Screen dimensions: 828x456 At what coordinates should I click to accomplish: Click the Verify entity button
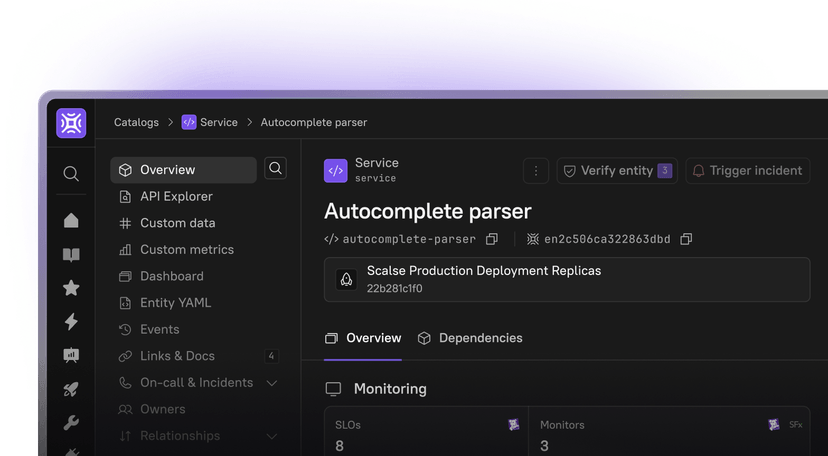tap(617, 171)
